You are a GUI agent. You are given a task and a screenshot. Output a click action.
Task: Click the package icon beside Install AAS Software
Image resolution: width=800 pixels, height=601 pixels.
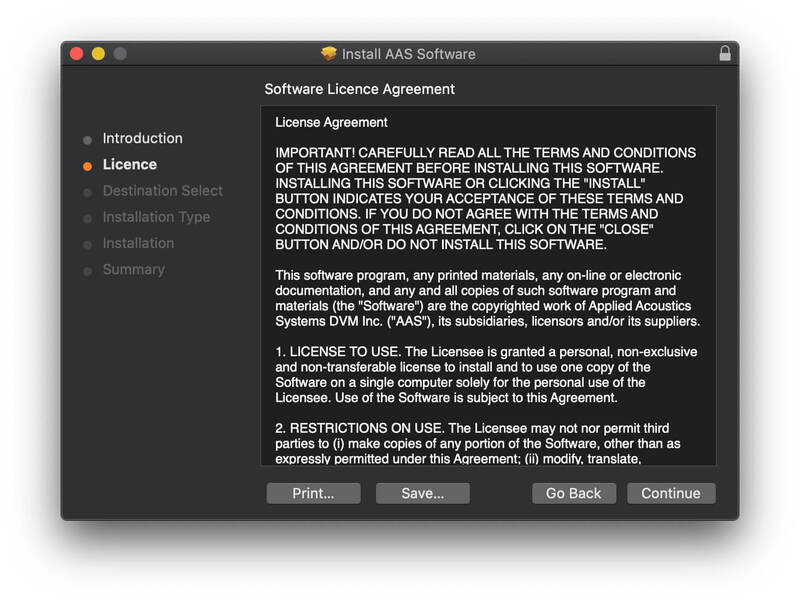pyautogui.click(x=329, y=54)
